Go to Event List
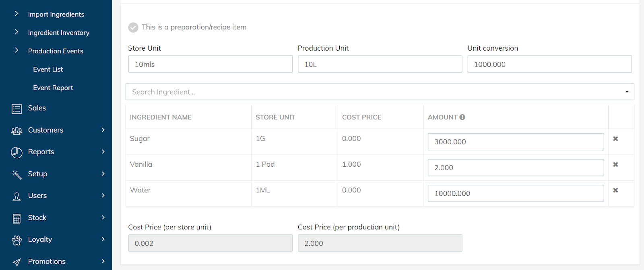644x270 pixels. pyautogui.click(x=48, y=70)
